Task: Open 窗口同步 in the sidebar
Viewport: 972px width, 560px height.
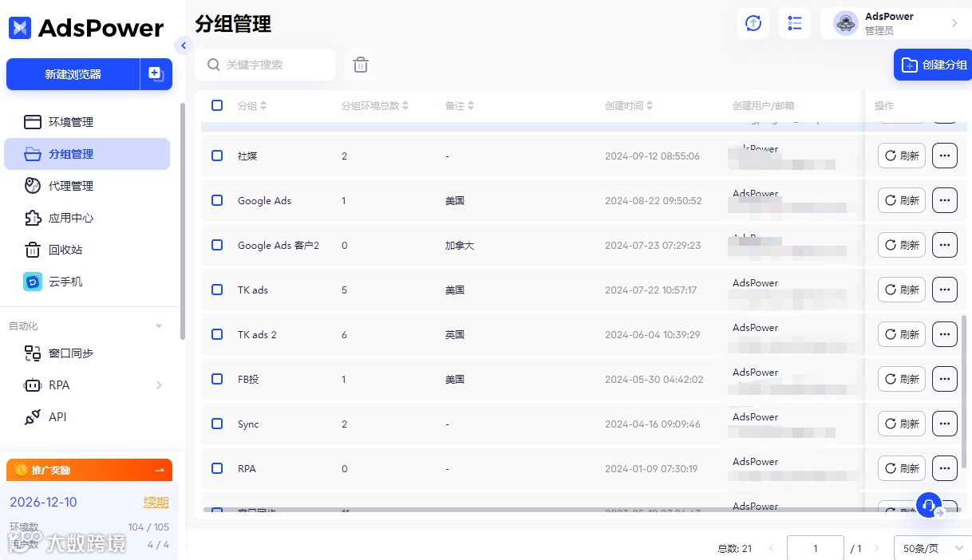Action: point(87,353)
